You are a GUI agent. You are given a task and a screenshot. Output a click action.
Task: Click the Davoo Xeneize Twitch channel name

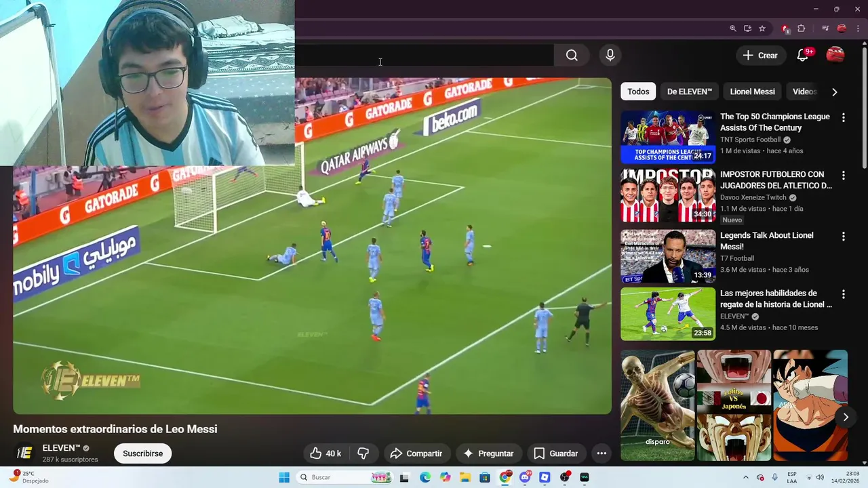point(754,197)
